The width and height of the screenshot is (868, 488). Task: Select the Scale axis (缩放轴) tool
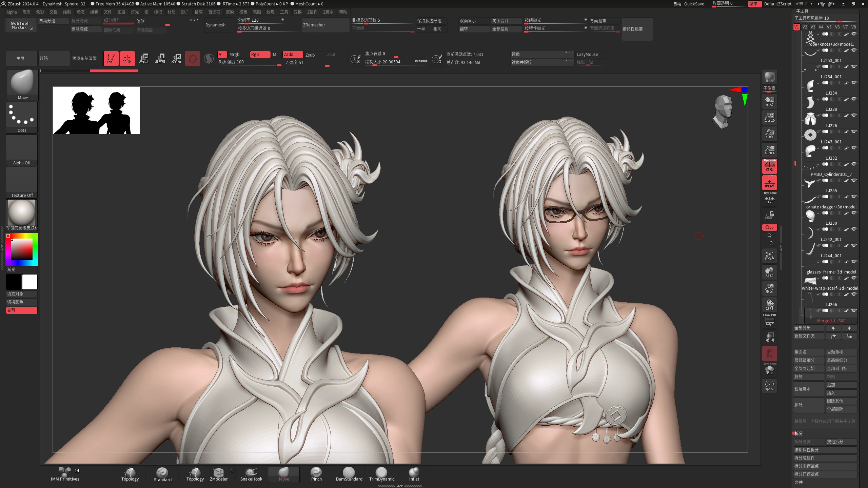pyautogui.click(x=160, y=58)
